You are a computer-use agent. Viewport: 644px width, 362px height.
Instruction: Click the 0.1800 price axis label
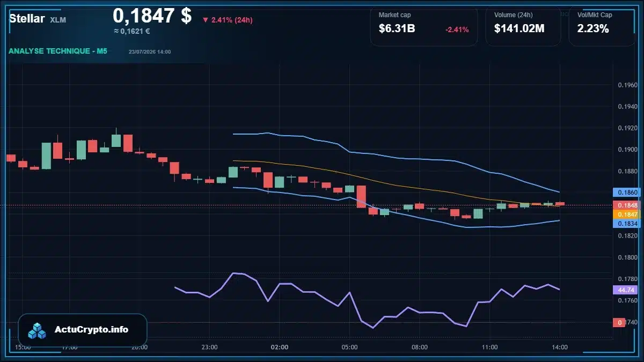(627, 257)
